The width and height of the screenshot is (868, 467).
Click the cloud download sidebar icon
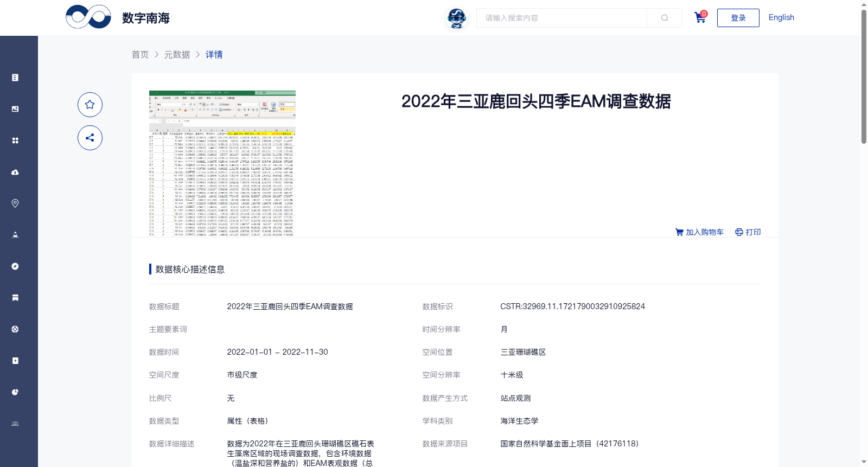pos(15,172)
